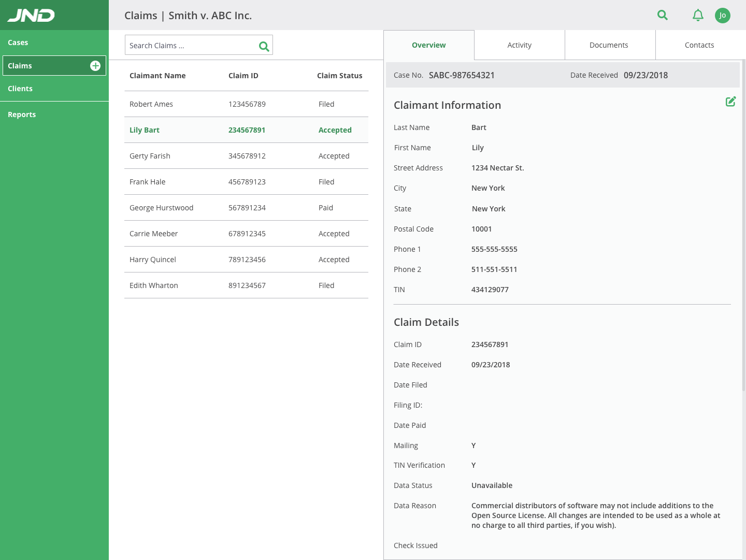
Task: Open the notifications bell
Action: click(x=698, y=16)
